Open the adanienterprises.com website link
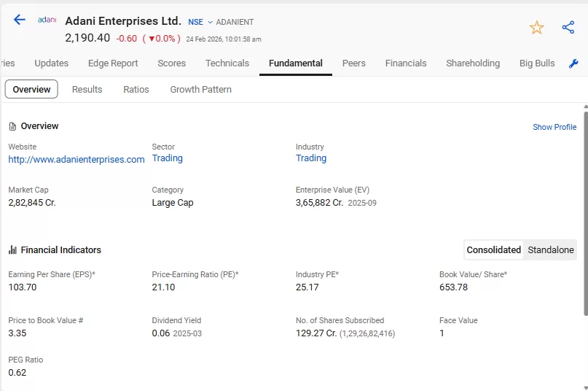 [x=77, y=159]
